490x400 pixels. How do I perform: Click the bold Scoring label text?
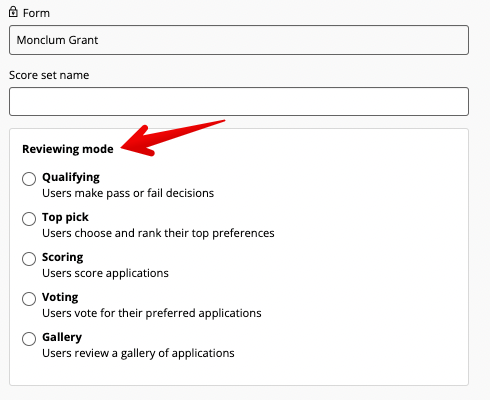point(63,257)
